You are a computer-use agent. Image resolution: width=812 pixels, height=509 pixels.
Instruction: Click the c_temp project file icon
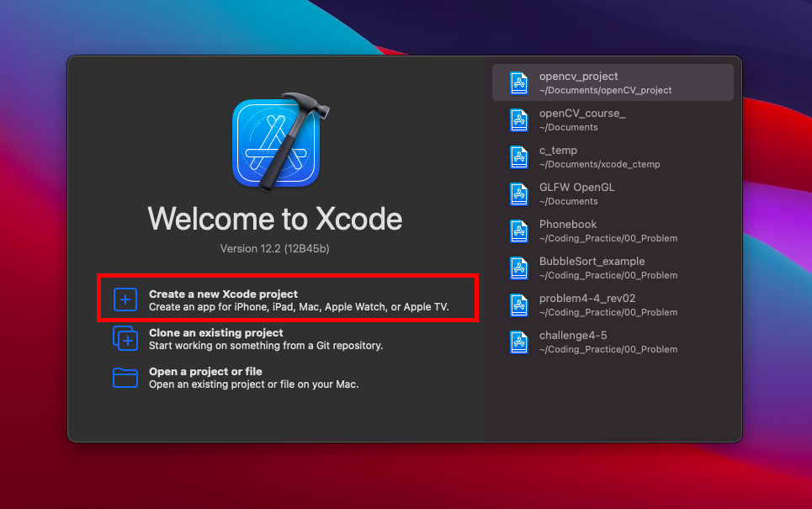(x=519, y=156)
